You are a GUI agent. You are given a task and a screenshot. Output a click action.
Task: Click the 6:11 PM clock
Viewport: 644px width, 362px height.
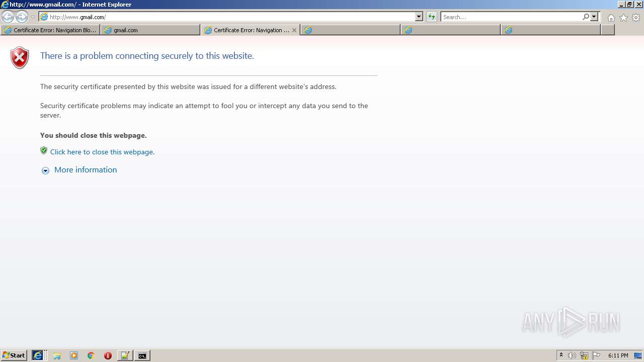pyautogui.click(x=618, y=355)
